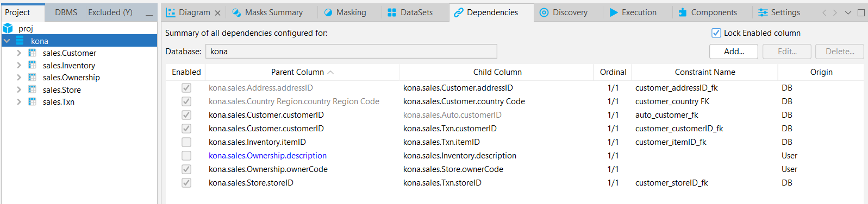
Task: Toggle Enabled for customer_customerID_fk row
Action: tap(186, 129)
